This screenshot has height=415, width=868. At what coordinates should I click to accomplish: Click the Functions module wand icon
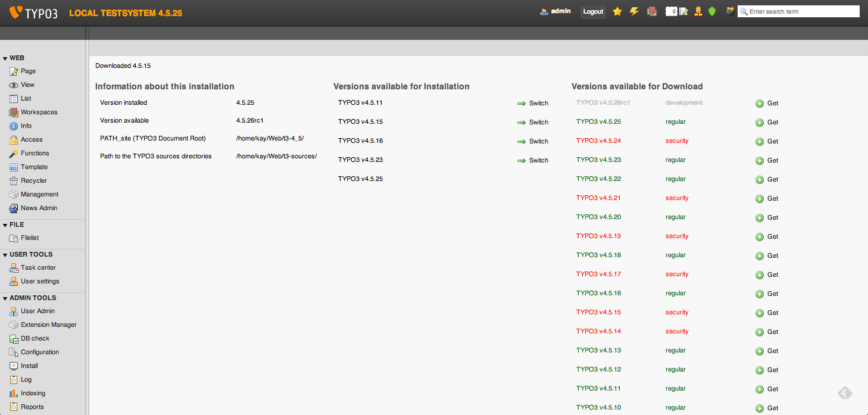14,154
